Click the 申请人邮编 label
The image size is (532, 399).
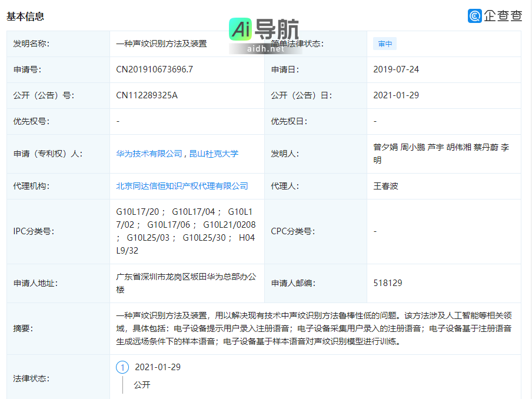point(293,283)
